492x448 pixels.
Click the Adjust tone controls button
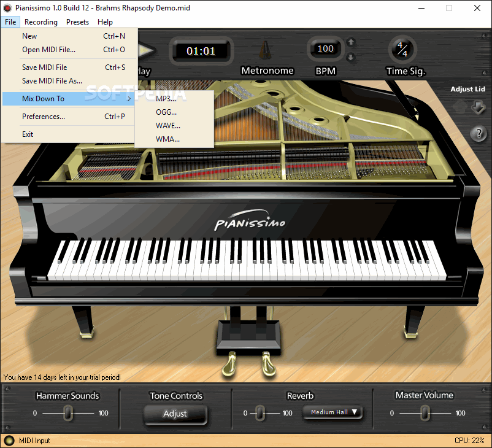click(x=175, y=414)
